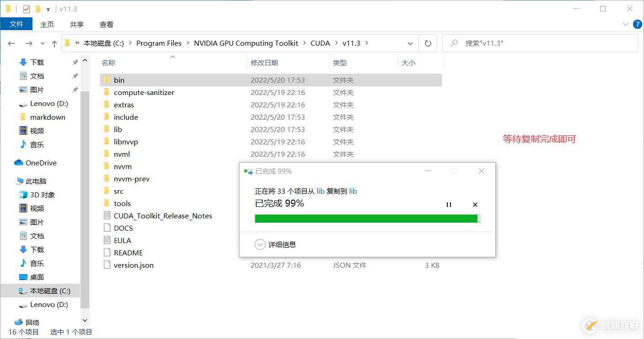Screen dimensions: 644x339
Task: Click the nvvm-prev folder icon
Action: 107,179
